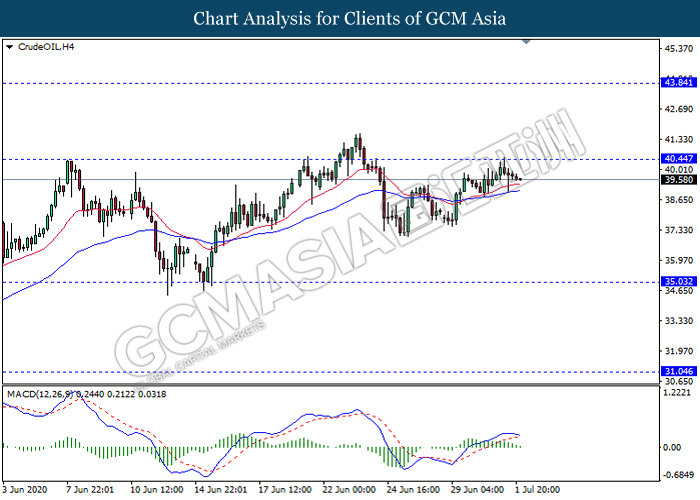Click the 1 Jul 20:00 time label
700x500 pixels.
pyautogui.click(x=538, y=490)
